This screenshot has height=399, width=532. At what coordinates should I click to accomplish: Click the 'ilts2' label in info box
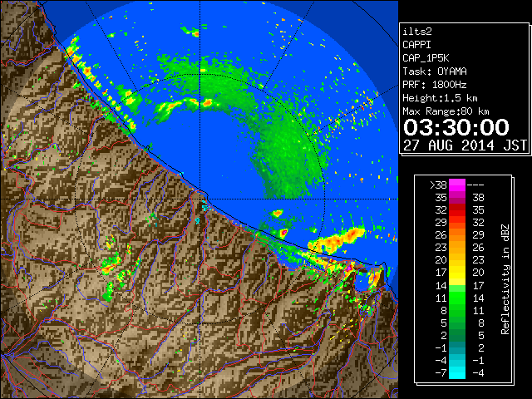417,32
